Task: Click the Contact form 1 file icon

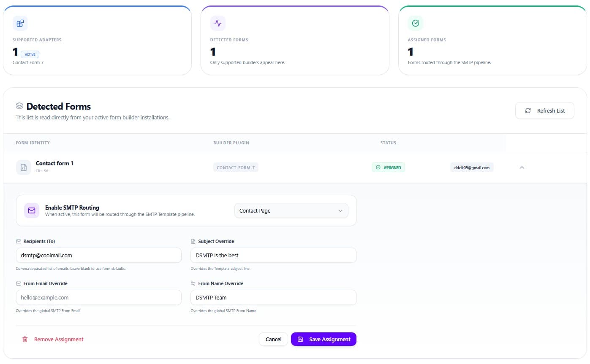Action: (24, 167)
